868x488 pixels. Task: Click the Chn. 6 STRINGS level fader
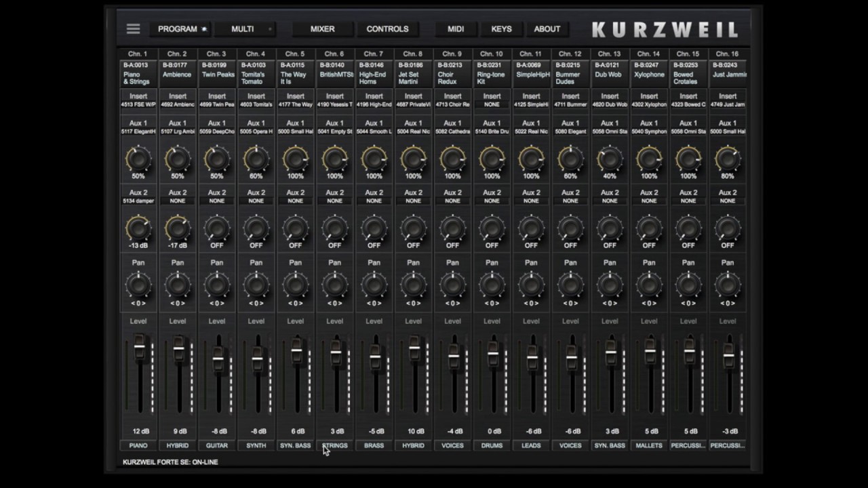point(336,352)
